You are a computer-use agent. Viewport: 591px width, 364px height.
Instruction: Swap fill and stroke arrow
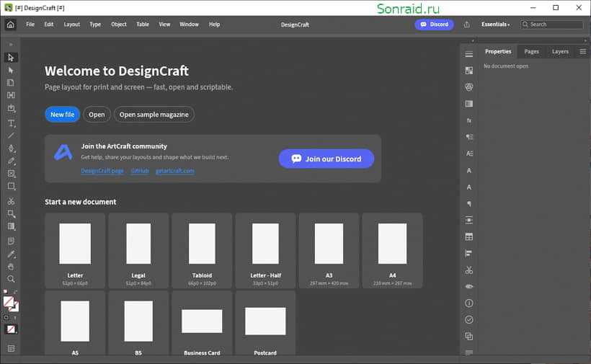(15, 292)
